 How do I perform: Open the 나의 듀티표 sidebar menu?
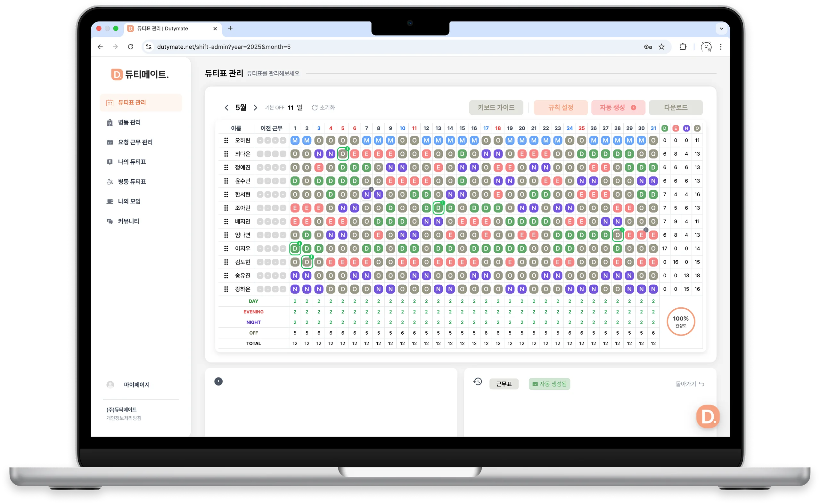[x=141, y=162]
